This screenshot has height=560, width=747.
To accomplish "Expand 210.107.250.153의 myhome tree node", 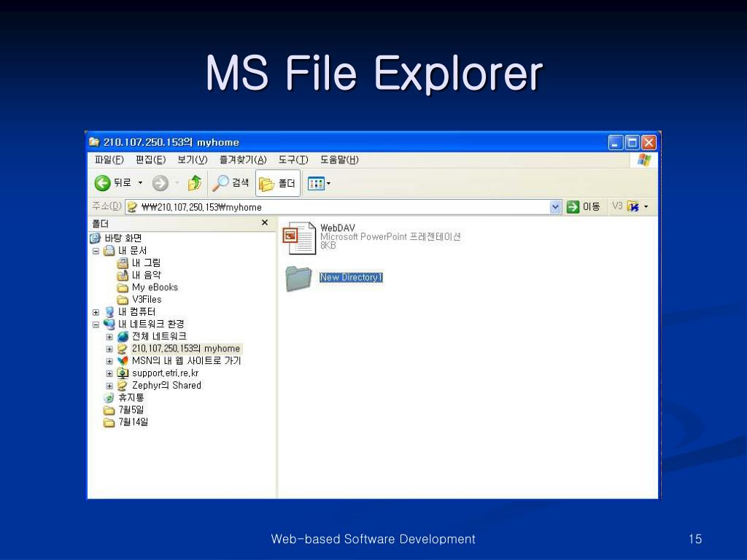I will pos(109,349).
